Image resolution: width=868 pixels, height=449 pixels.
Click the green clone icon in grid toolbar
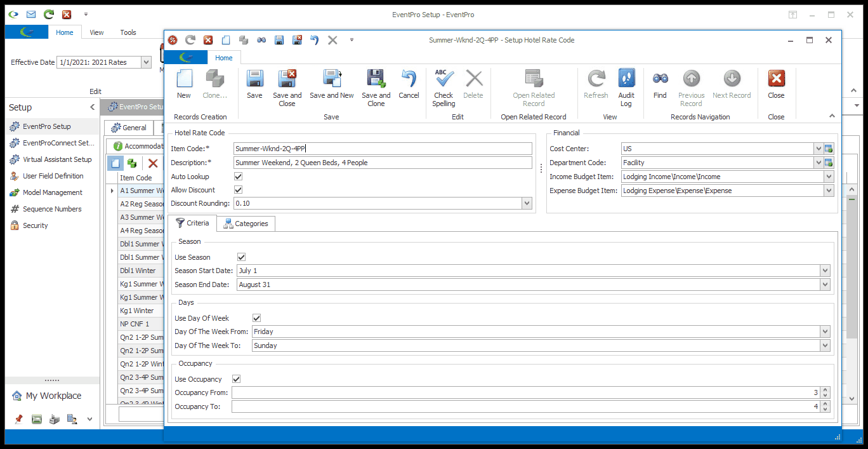(132, 164)
